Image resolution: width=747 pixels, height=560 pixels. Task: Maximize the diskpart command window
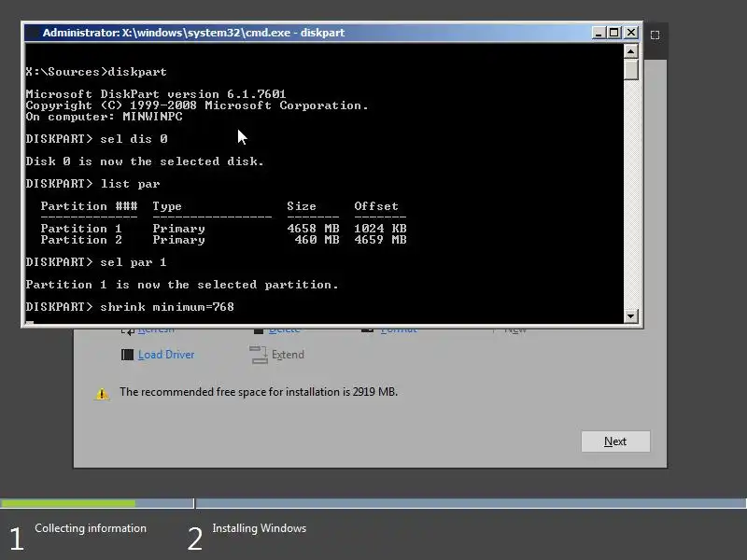614,33
